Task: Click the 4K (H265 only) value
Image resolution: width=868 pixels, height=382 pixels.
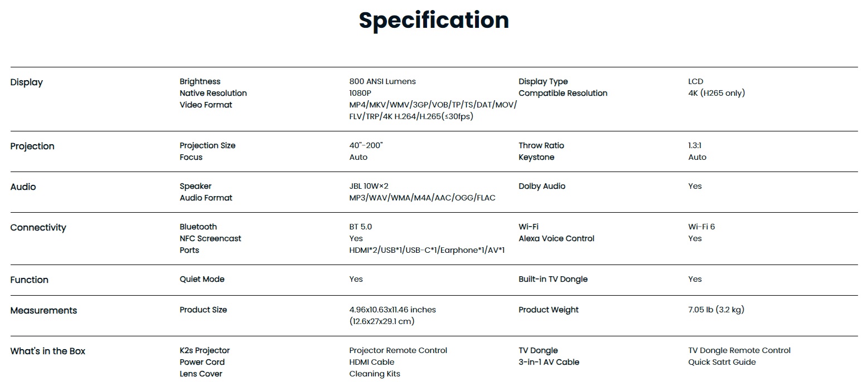Action: pyautogui.click(x=716, y=94)
